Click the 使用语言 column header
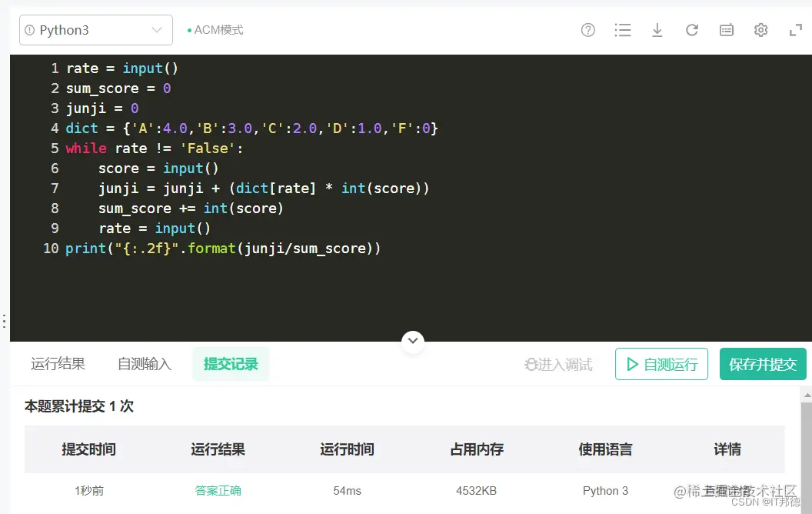The width and height of the screenshot is (812, 514). tap(605, 449)
